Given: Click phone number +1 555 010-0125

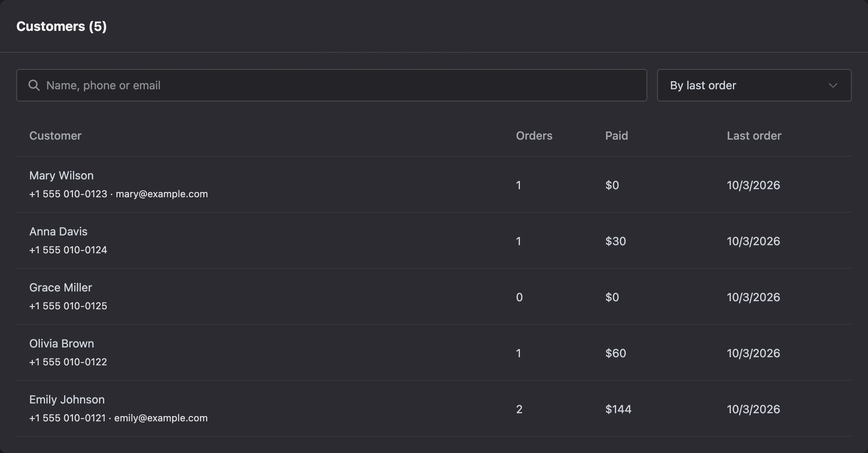Looking at the screenshot, I should coord(68,306).
